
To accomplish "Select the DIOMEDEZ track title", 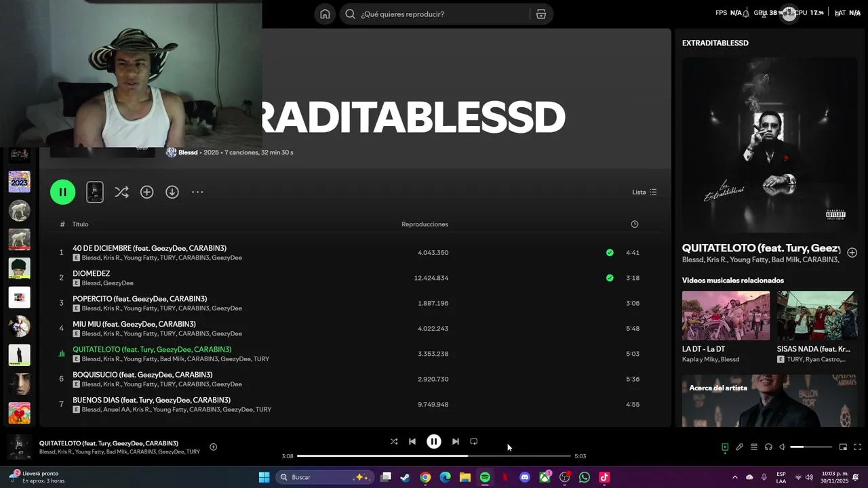I will pyautogui.click(x=91, y=273).
